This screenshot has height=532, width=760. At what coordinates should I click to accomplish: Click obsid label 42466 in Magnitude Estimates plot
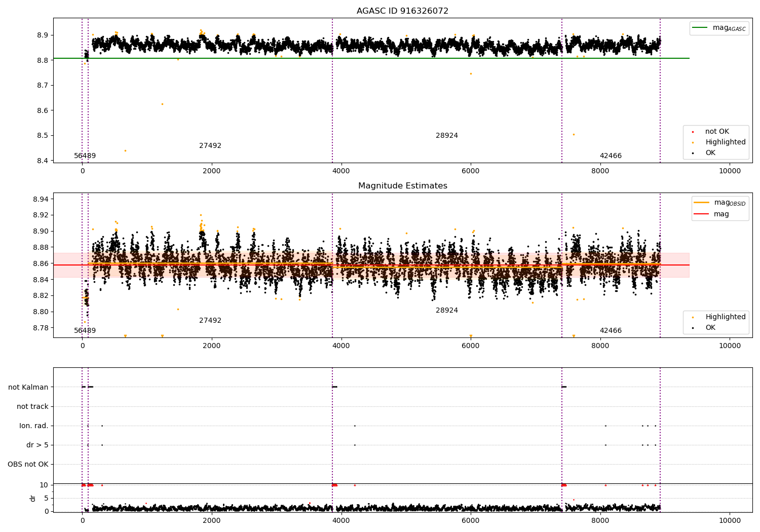(611, 330)
